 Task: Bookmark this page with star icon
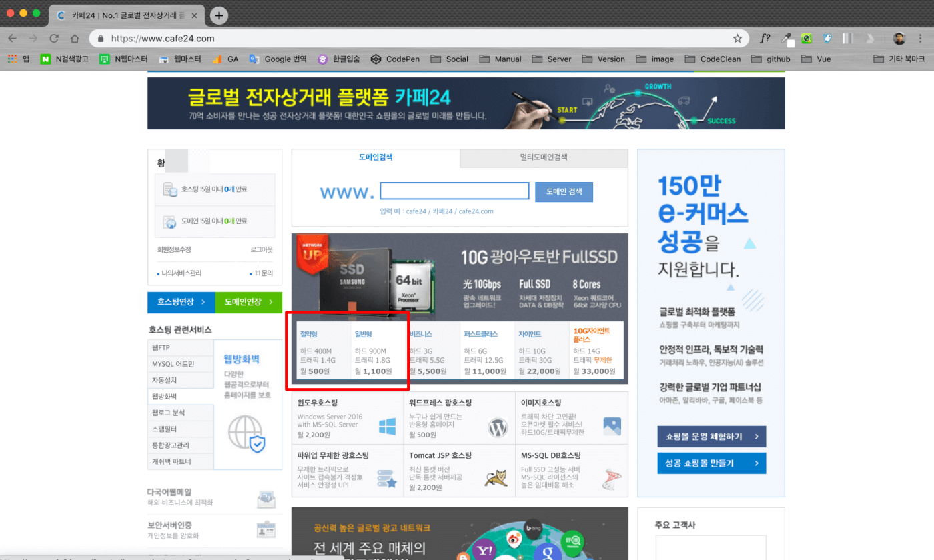(x=737, y=39)
